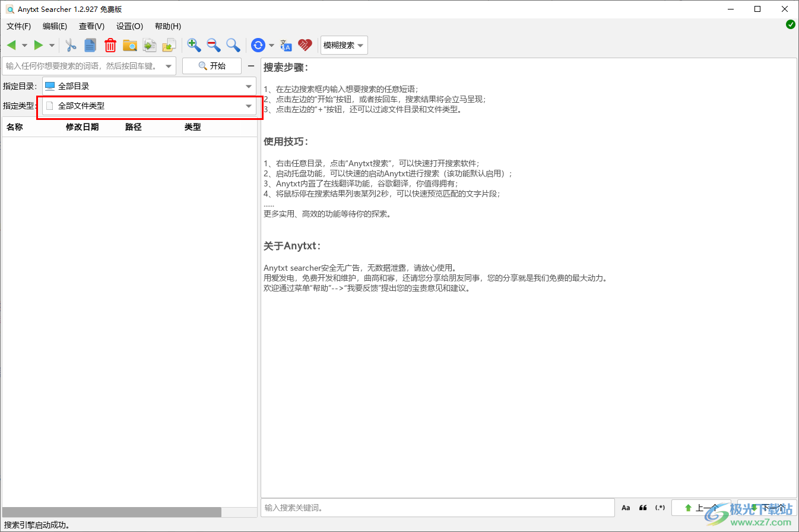Open the forward history dropdown arrow

[52, 45]
